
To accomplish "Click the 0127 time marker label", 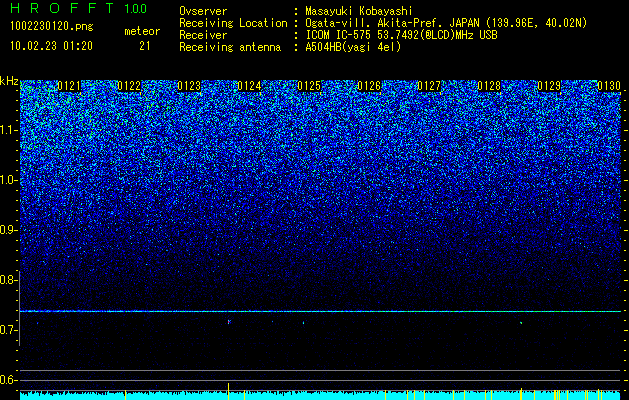I will coord(429,86).
